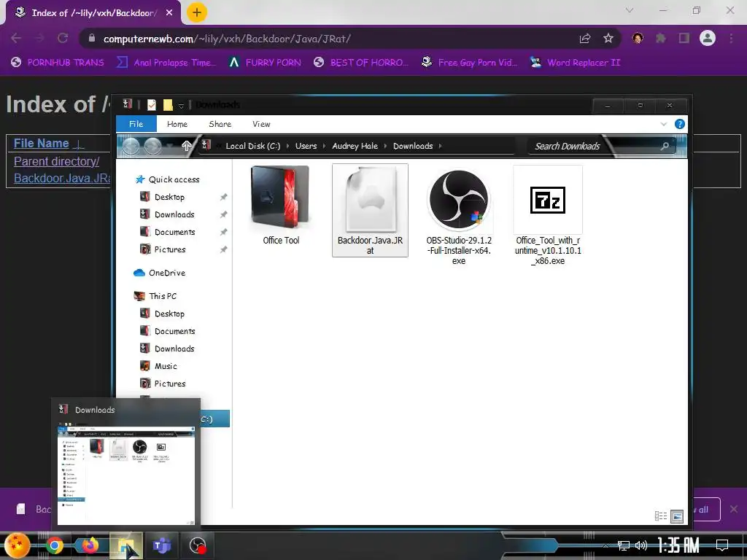This screenshot has height=560, width=747.
Task: Sort by File Name column link
Action: coord(42,144)
